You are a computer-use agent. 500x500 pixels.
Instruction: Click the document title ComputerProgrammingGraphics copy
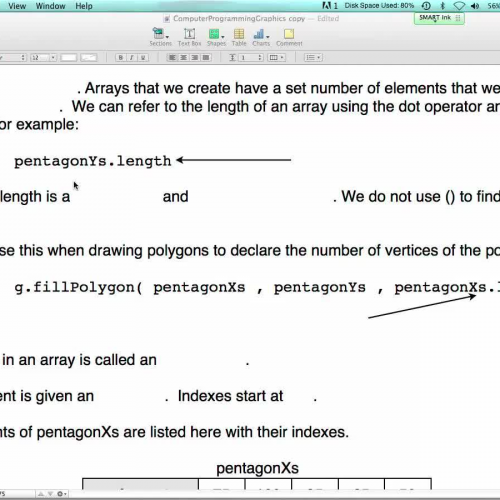tap(239, 19)
